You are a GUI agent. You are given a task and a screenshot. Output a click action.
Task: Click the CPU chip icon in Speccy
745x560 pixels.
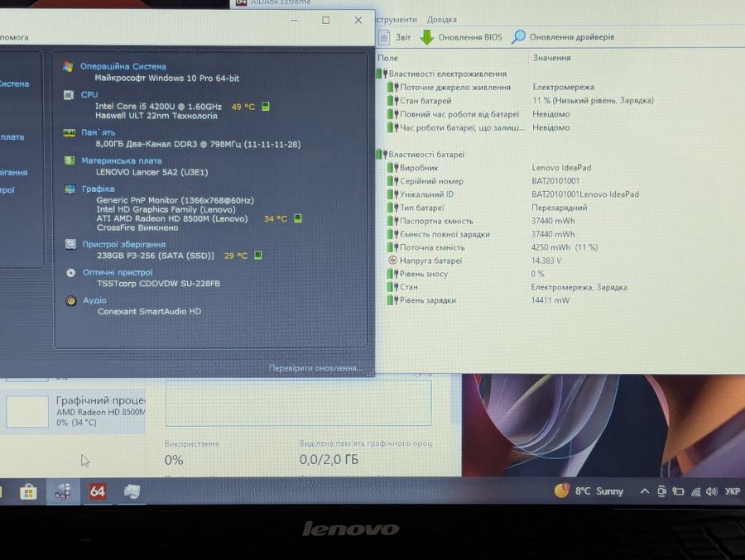69,95
